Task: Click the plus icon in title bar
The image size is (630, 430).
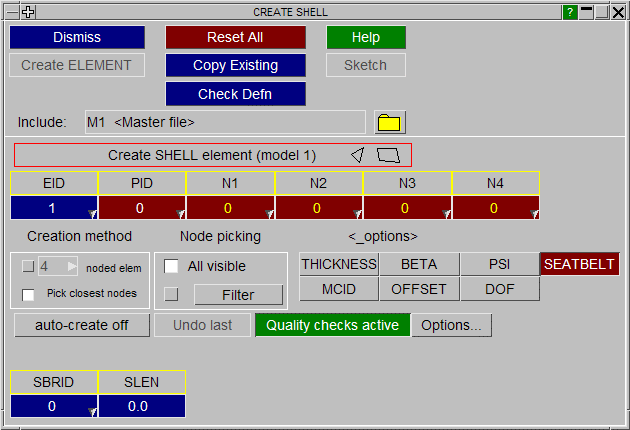Action: point(28,12)
